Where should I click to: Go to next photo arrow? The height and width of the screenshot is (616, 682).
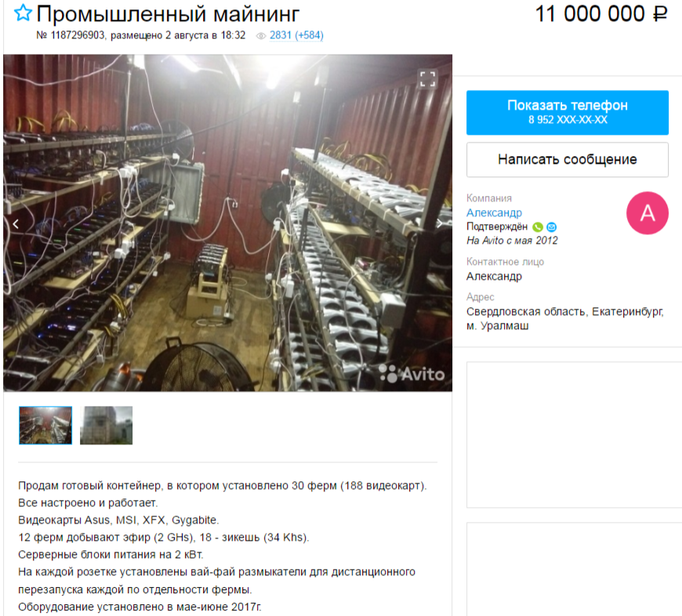440,223
